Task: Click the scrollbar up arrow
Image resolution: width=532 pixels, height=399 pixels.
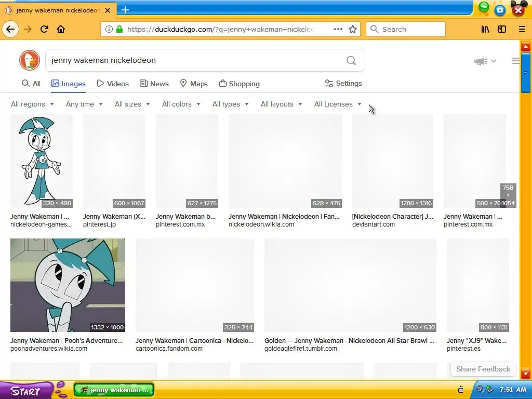Action: tap(526, 46)
